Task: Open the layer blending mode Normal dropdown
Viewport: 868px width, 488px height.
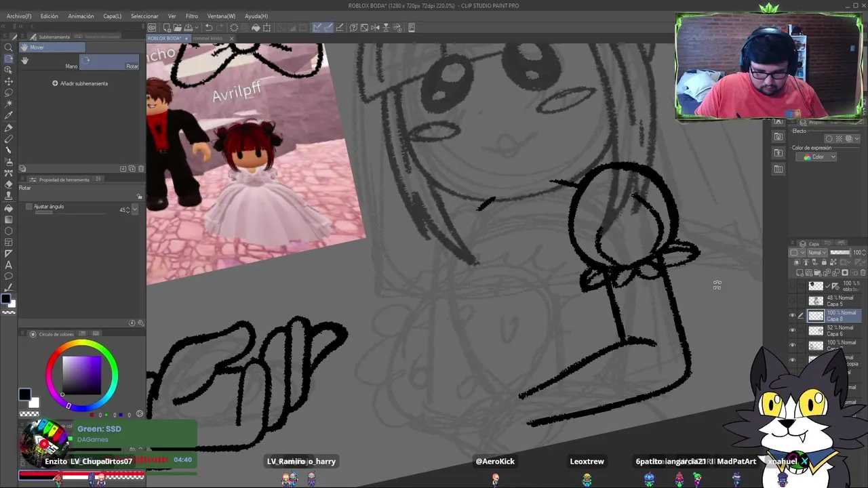Action: pos(816,253)
